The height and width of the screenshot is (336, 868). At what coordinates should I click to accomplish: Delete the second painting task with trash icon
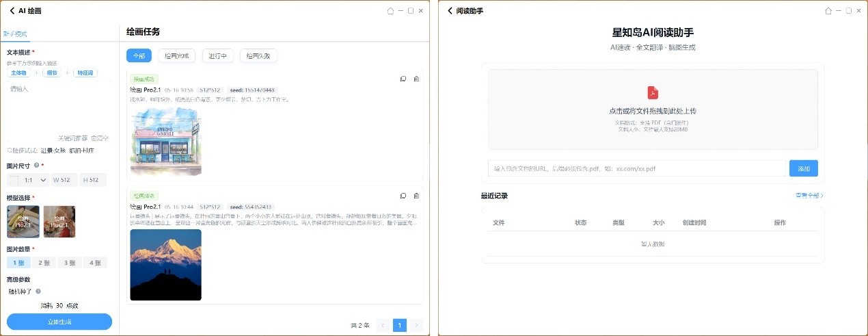(416, 196)
